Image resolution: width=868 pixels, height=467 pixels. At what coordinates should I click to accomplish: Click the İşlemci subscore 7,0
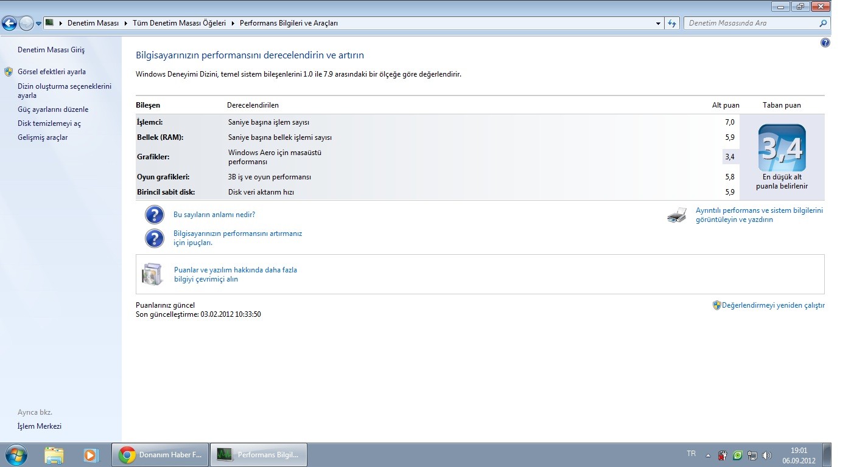pyautogui.click(x=730, y=122)
